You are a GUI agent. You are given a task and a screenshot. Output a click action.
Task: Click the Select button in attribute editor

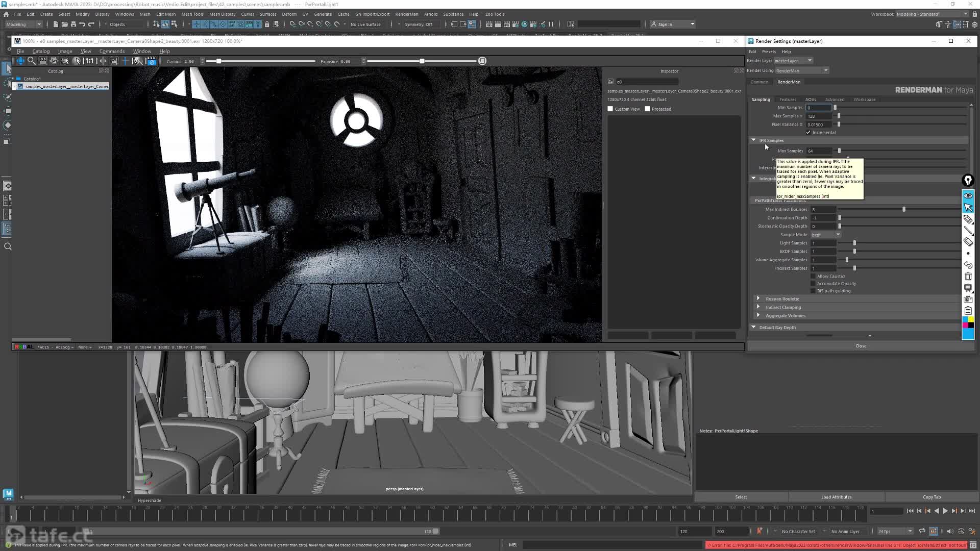click(x=741, y=497)
